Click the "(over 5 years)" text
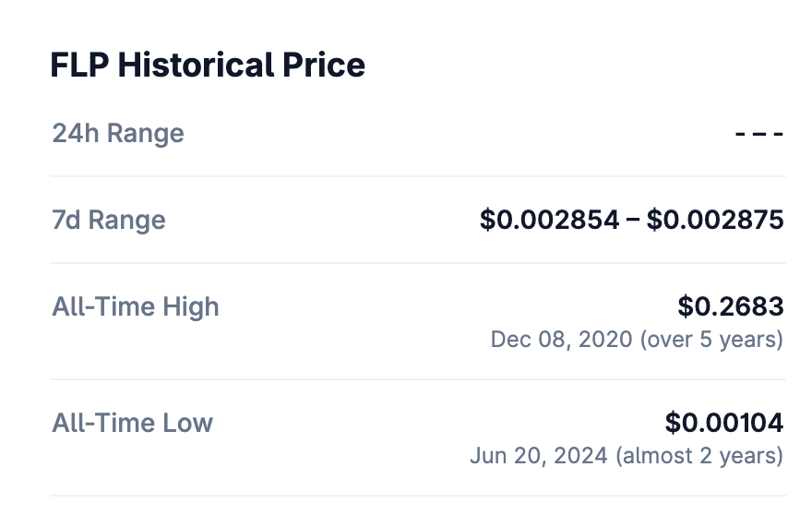Screen dimensions: 812x515 [x=710, y=340]
